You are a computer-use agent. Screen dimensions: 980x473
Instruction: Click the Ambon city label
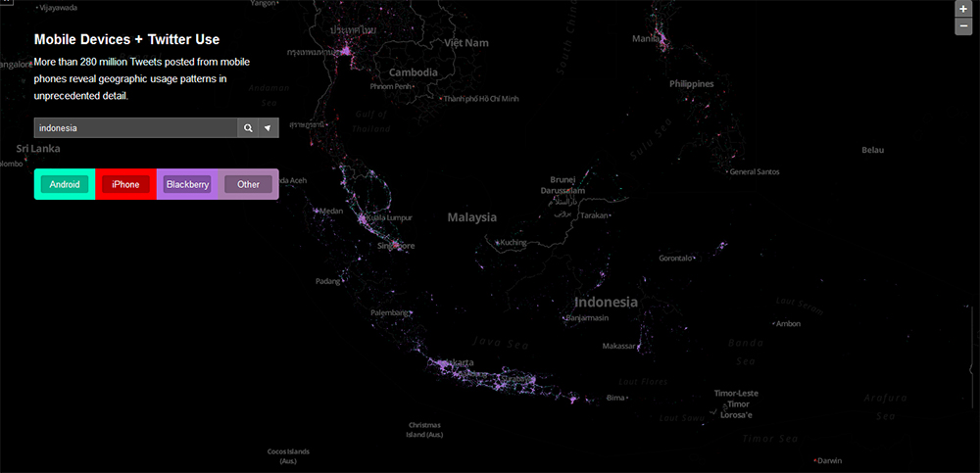tap(789, 324)
